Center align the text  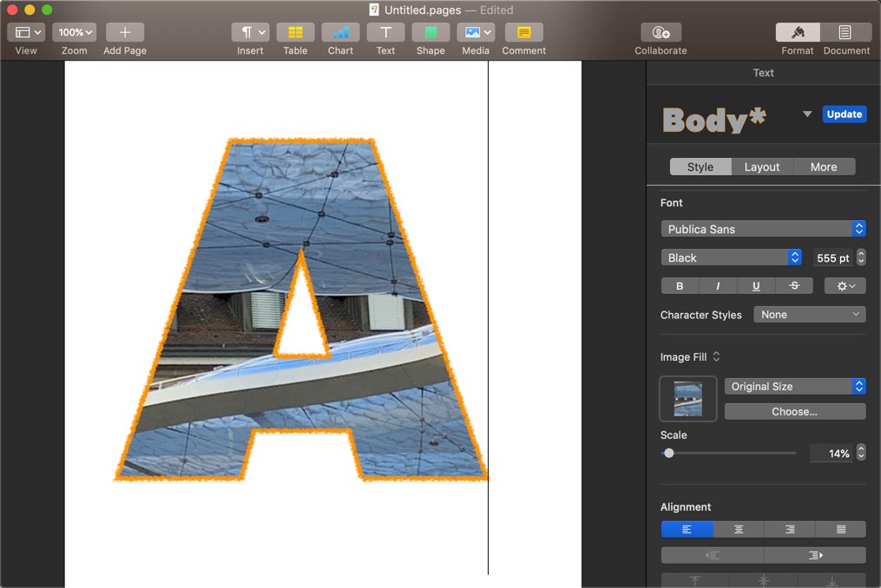pyautogui.click(x=739, y=529)
